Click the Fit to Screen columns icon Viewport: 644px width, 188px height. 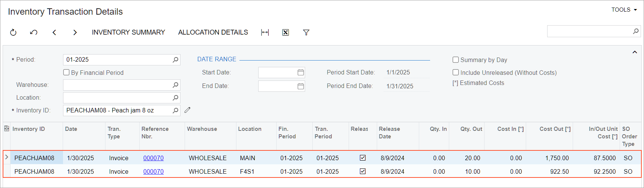[x=265, y=32]
